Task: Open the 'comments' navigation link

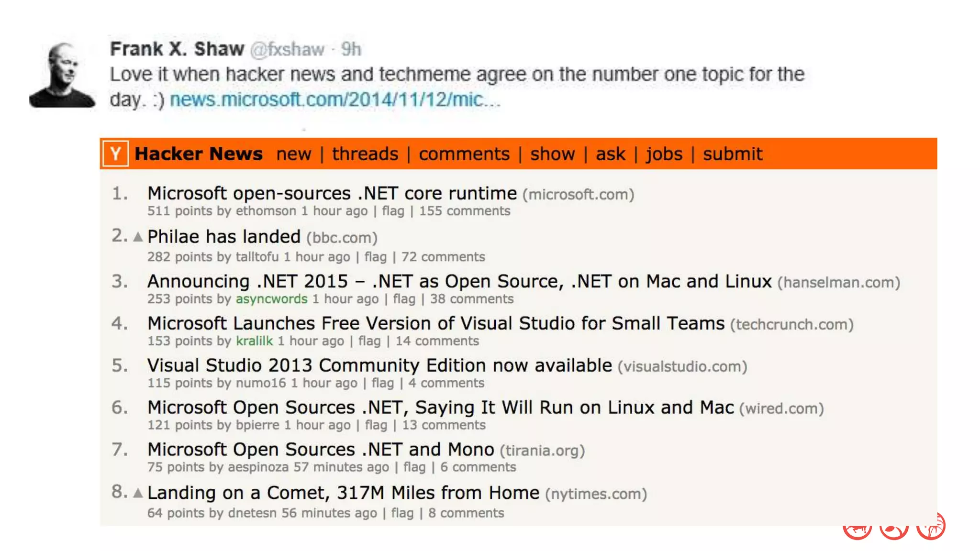Action: click(x=464, y=154)
